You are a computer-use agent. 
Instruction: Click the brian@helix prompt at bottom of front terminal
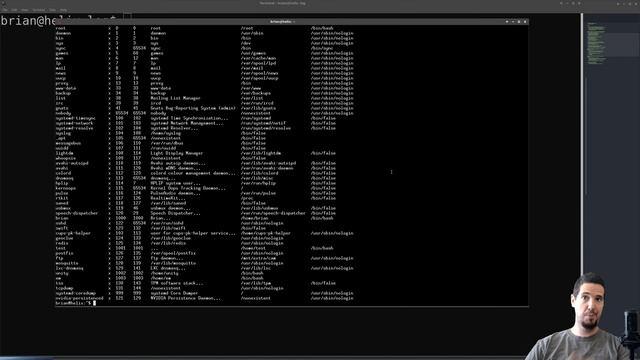click(x=73, y=303)
